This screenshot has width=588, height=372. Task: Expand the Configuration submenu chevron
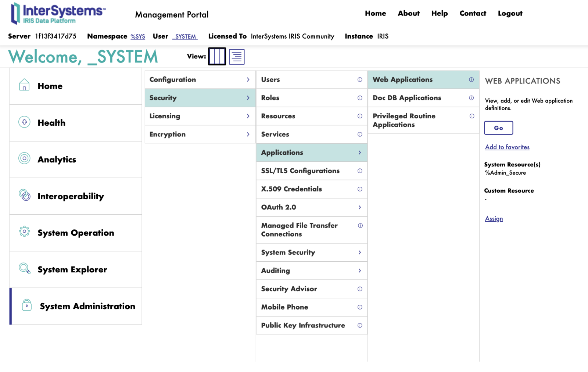tap(248, 80)
